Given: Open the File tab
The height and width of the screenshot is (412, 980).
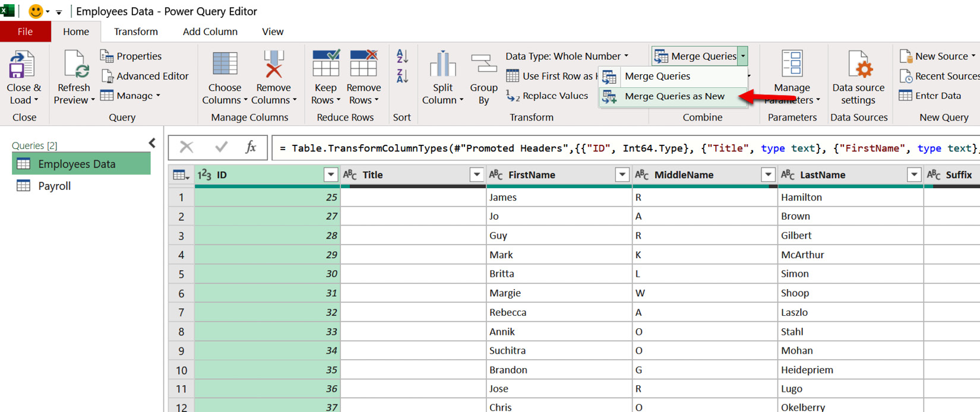Looking at the screenshot, I should pyautogui.click(x=25, y=31).
